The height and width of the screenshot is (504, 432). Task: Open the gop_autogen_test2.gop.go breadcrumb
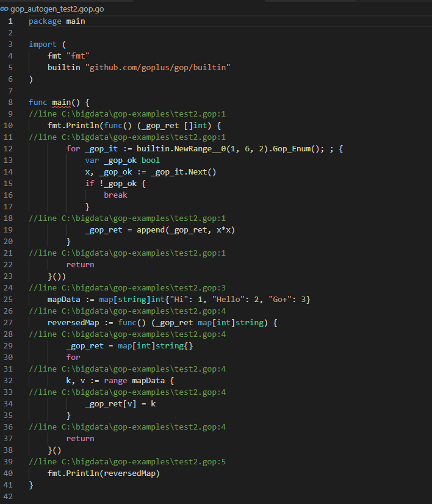57,9
